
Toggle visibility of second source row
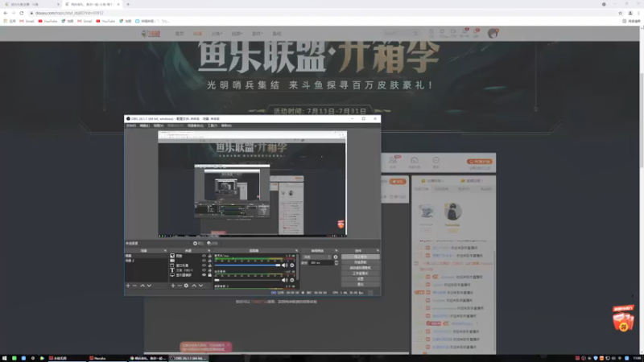[x=204, y=261]
